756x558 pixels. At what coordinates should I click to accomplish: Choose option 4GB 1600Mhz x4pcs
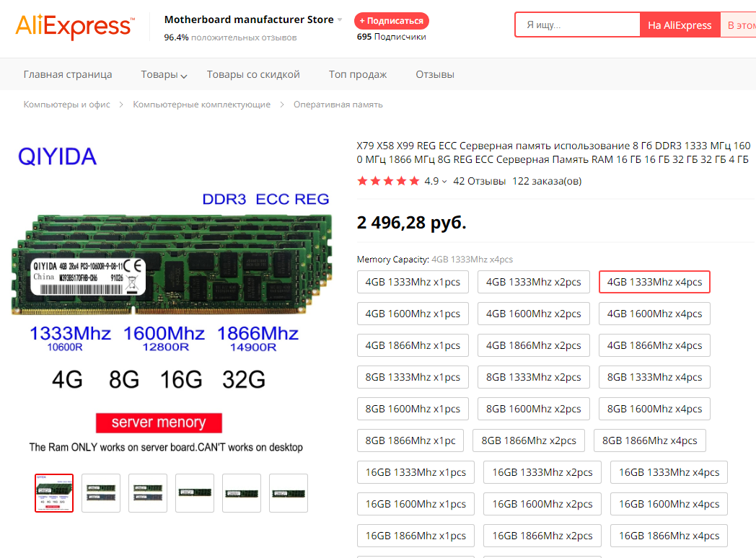pos(654,314)
